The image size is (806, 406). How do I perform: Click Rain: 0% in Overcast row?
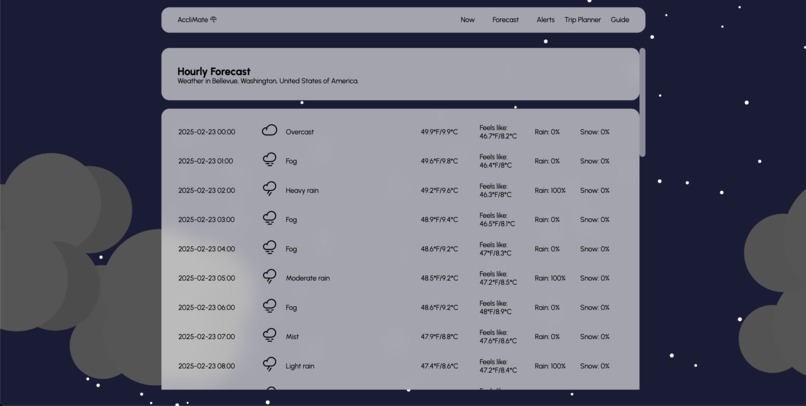point(547,132)
